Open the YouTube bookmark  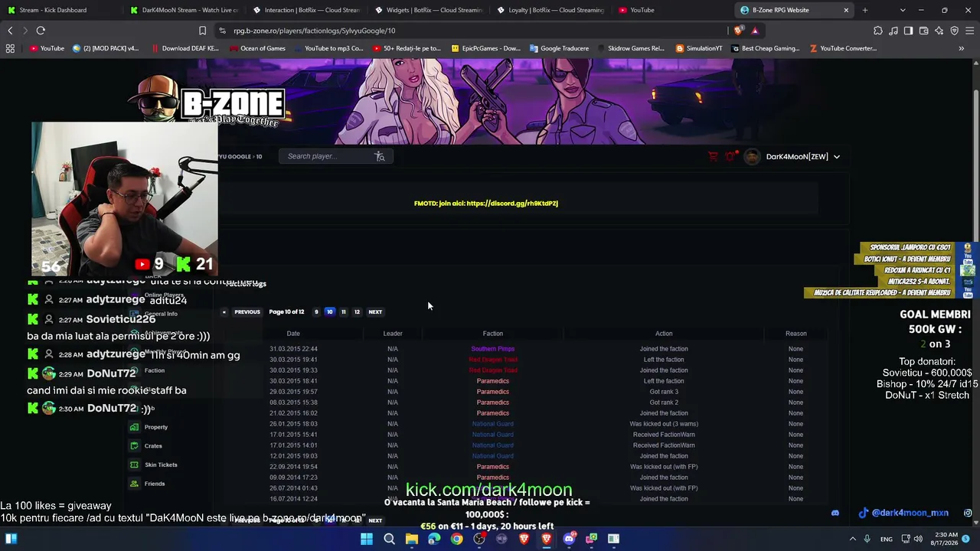click(47, 48)
